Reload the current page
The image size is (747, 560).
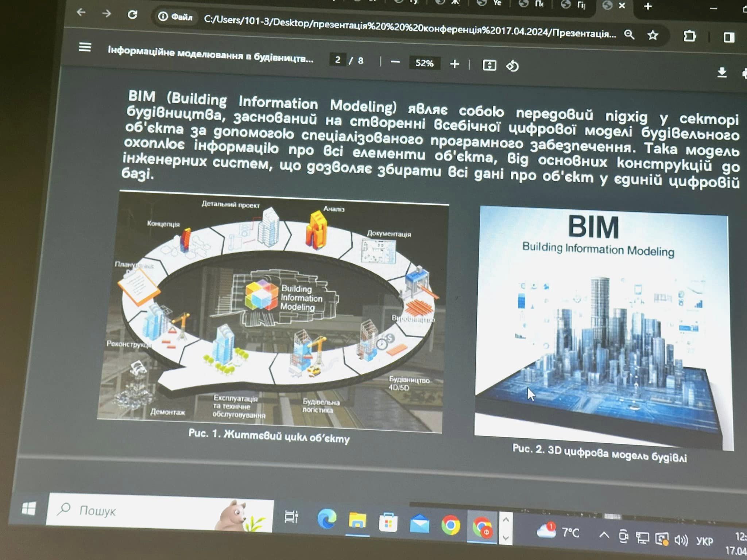[132, 15]
